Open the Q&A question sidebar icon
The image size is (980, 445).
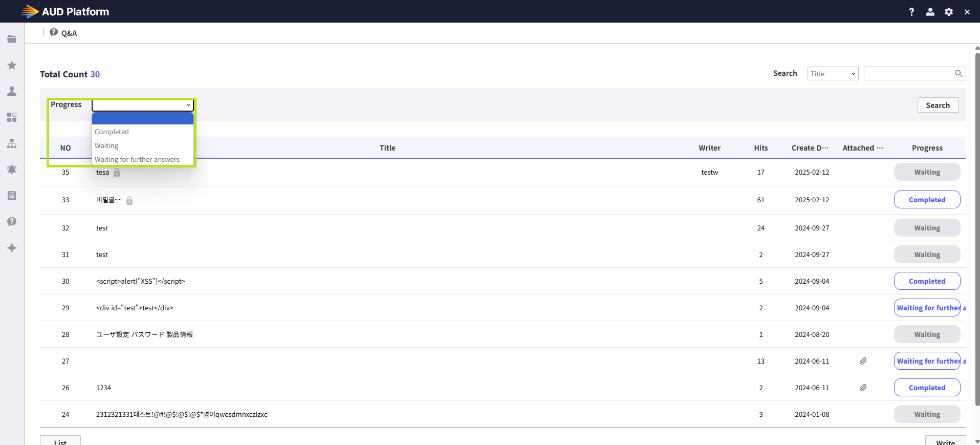12,222
